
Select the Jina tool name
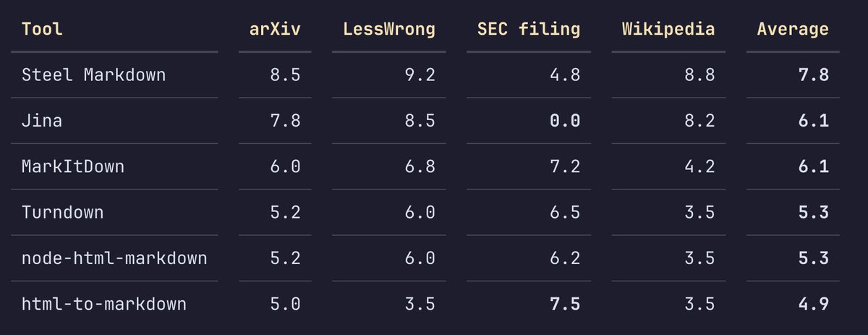[x=42, y=121]
